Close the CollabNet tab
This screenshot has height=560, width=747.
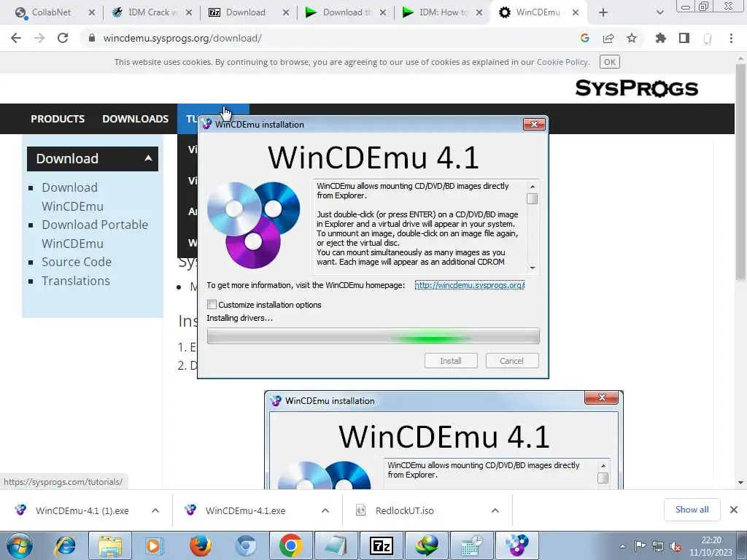tap(92, 12)
